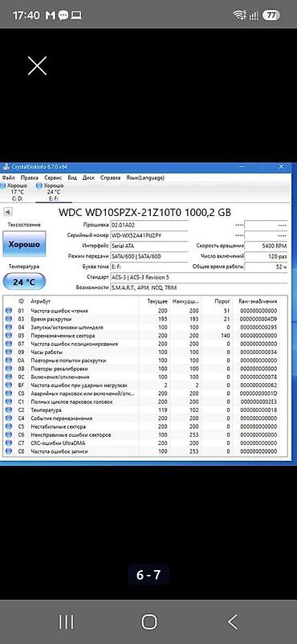Viewport: 297px width, 644px height.
Task: Click status circle for События переназначения
Action: pos(9,418)
